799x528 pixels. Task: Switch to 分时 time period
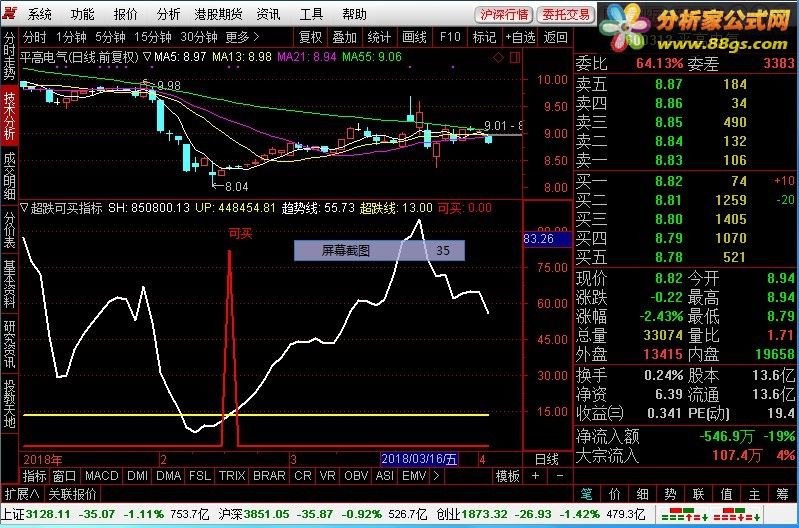(x=35, y=37)
